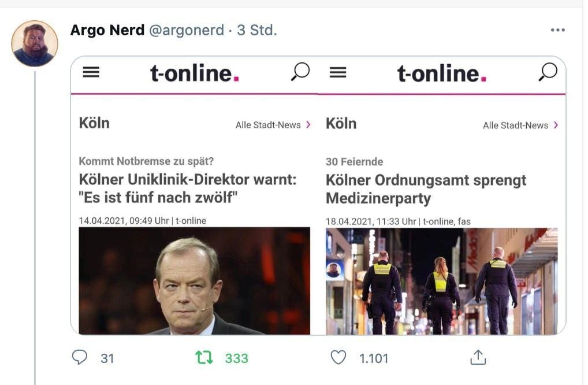Open the share icon below the tweet
This screenshot has height=385, width=588.
point(477,358)
